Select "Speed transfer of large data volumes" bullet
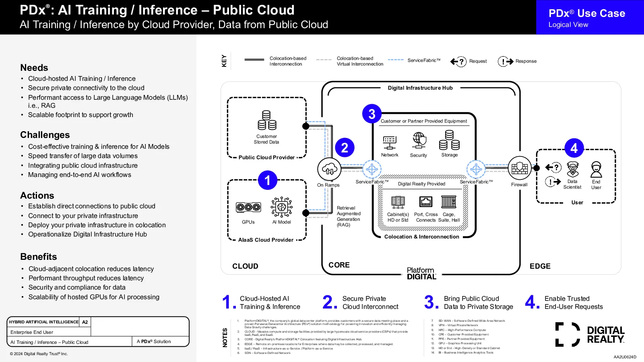The height and width of the screenshot is (362, 644). click(83, 156)
